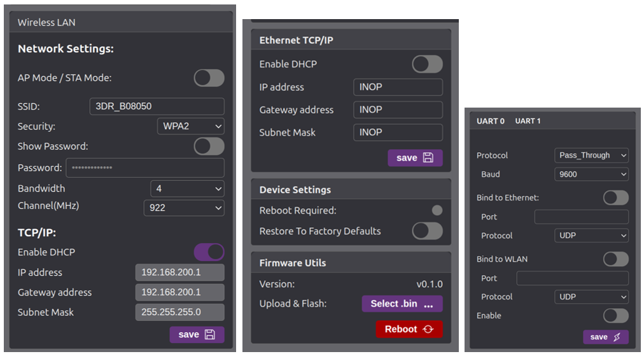Click the SSID input field

(x=157, y=106)
